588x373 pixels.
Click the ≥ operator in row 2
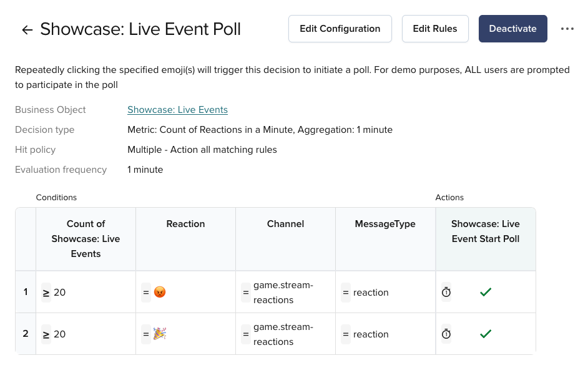(46, 334)
